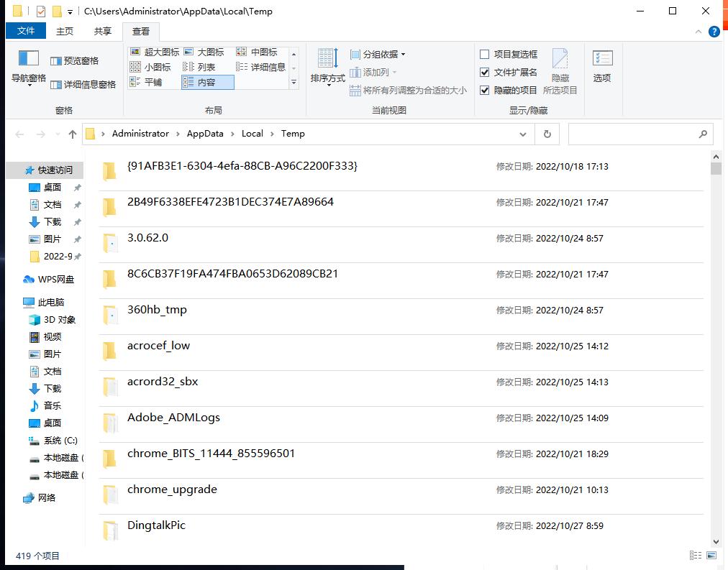Open the 文件 menu
This screenshot has width=728, height=570.
tap(26, 31)
